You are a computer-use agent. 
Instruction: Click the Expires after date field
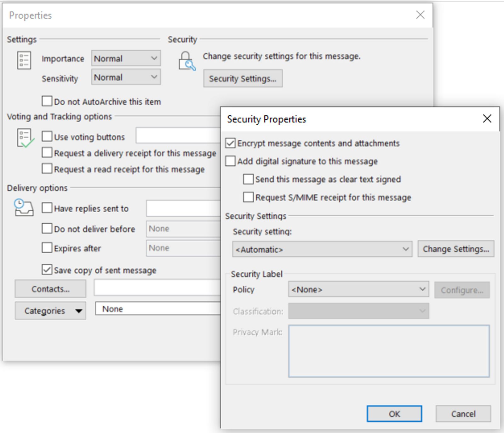(183, 248)
